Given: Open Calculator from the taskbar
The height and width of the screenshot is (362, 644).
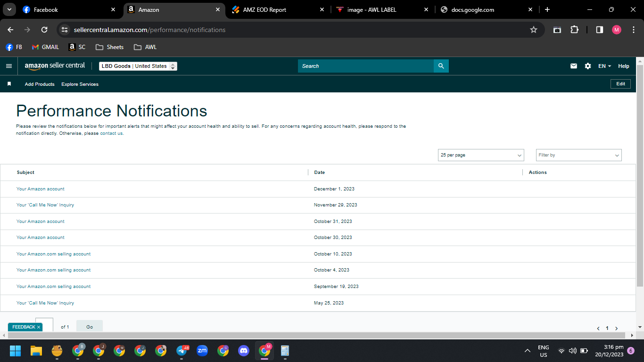Looking at the screenshot, I should coord(285,351).
